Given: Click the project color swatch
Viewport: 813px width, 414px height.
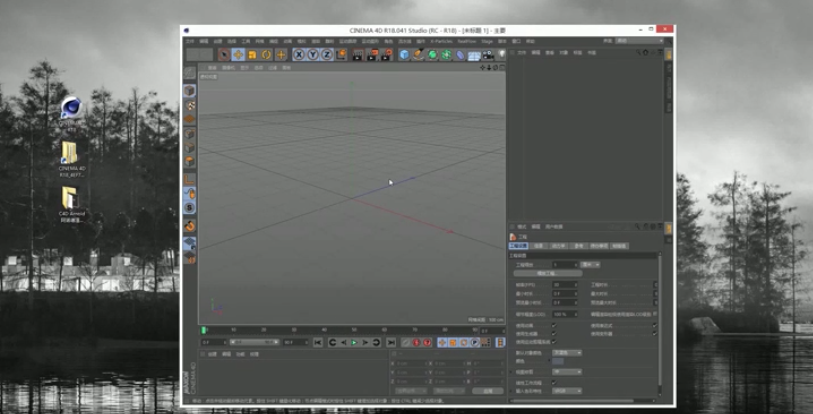Looking at the screenshot, I should [557, 361].
